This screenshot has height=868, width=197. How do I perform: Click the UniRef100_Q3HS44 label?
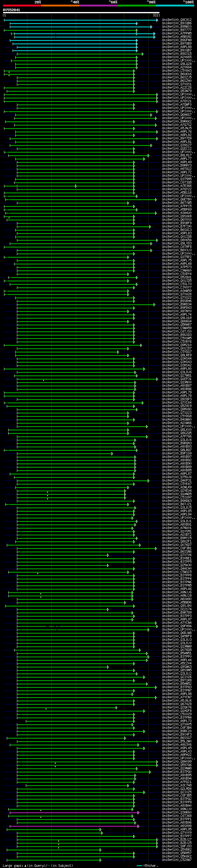[x=177, y=358]
